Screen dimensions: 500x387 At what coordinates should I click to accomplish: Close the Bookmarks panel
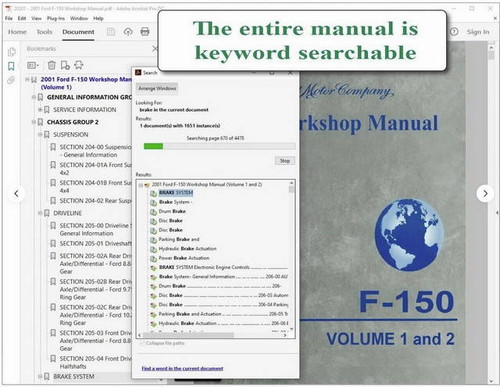tap(154, 49)
